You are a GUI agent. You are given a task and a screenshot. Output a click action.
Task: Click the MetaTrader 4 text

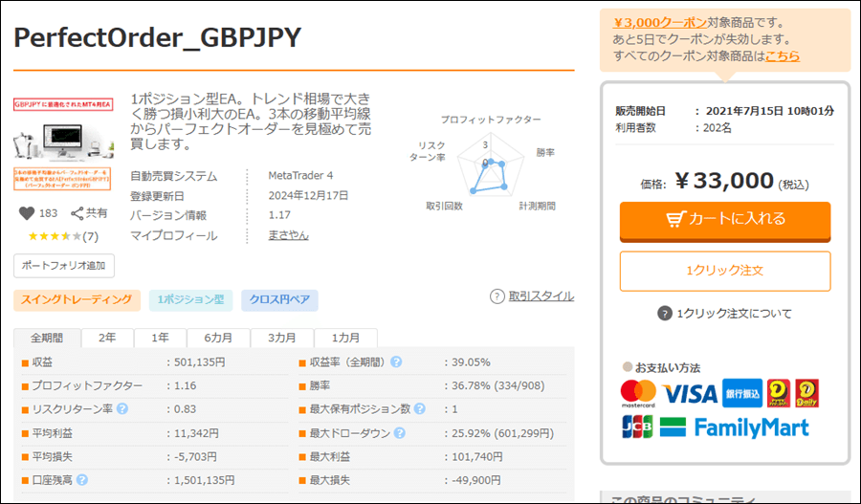pyautogui.click(x=300, y=176)
